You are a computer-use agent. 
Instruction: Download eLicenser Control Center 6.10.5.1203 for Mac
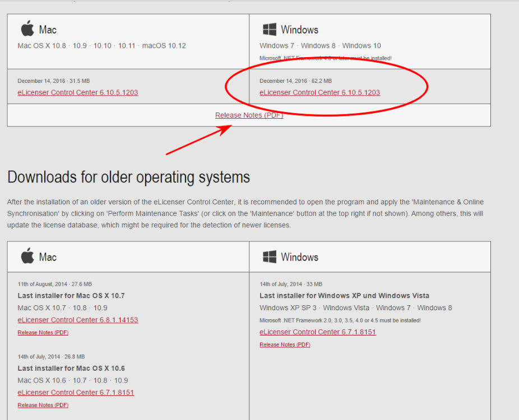click(78, 92)
